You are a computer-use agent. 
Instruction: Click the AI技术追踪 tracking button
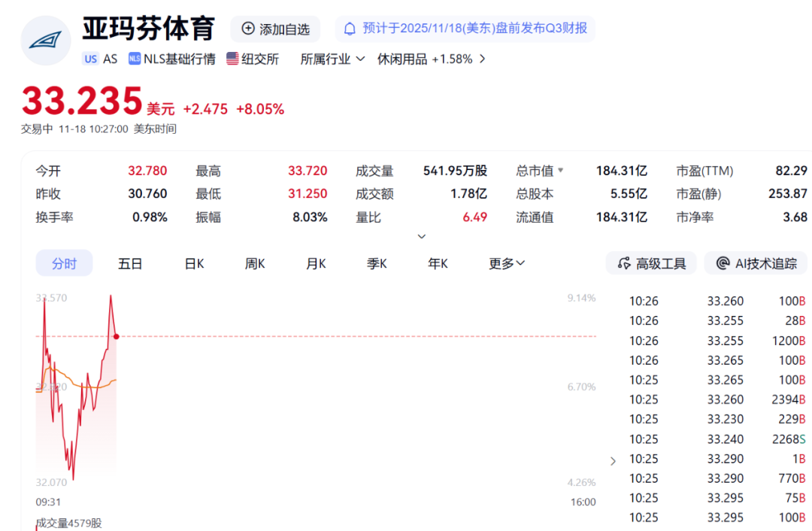[756, 263]
